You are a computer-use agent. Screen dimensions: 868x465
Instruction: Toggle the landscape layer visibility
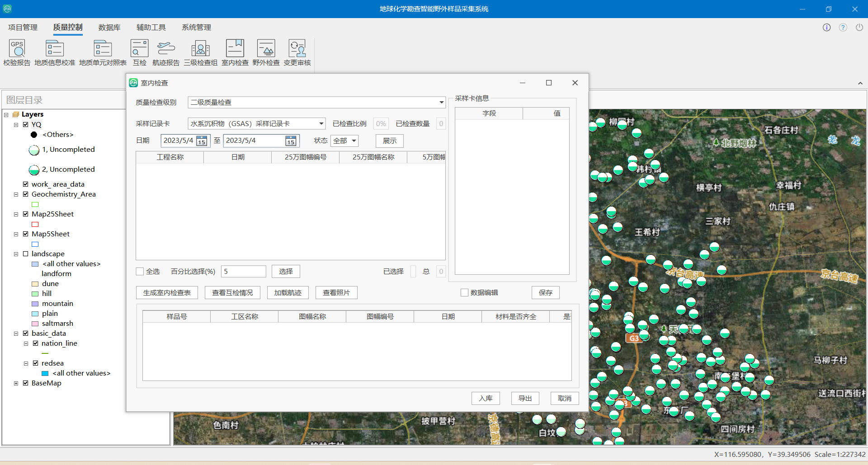[x=26, y=254]
